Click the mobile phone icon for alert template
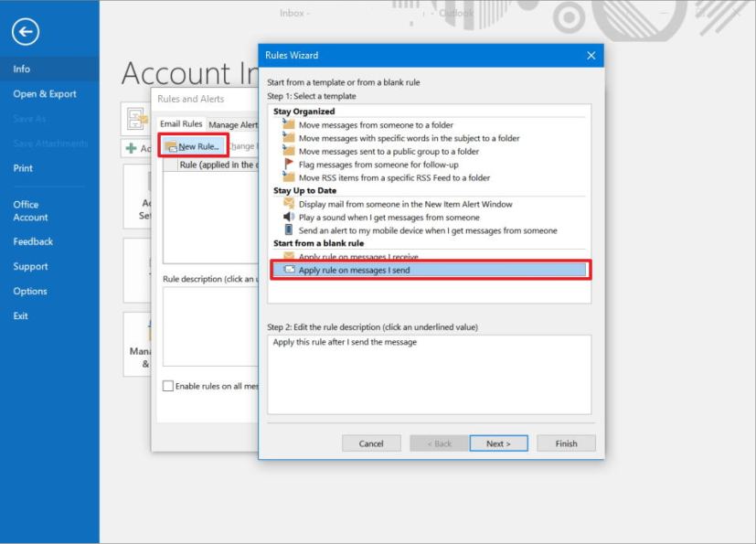 tap(288, 229)
